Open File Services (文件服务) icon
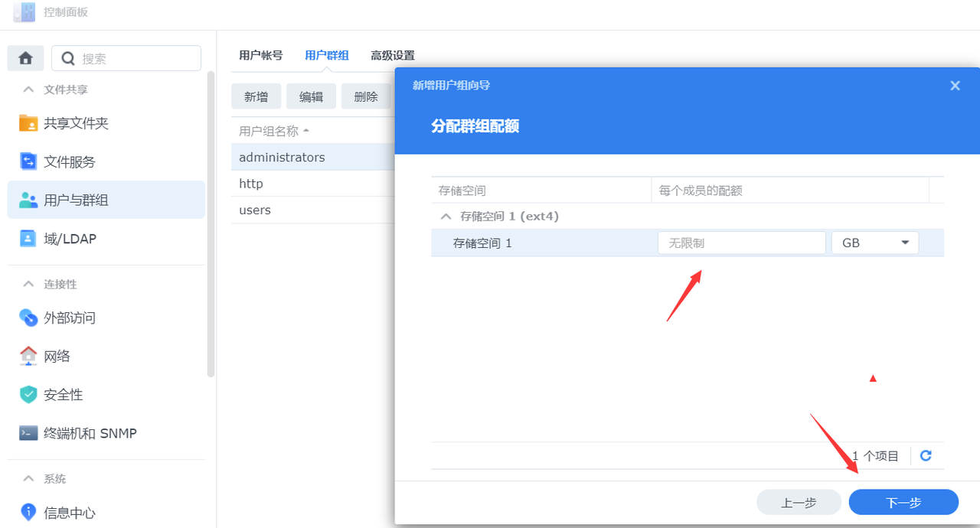Viewport: 980px width, 528px height. [x=28, y=161]
